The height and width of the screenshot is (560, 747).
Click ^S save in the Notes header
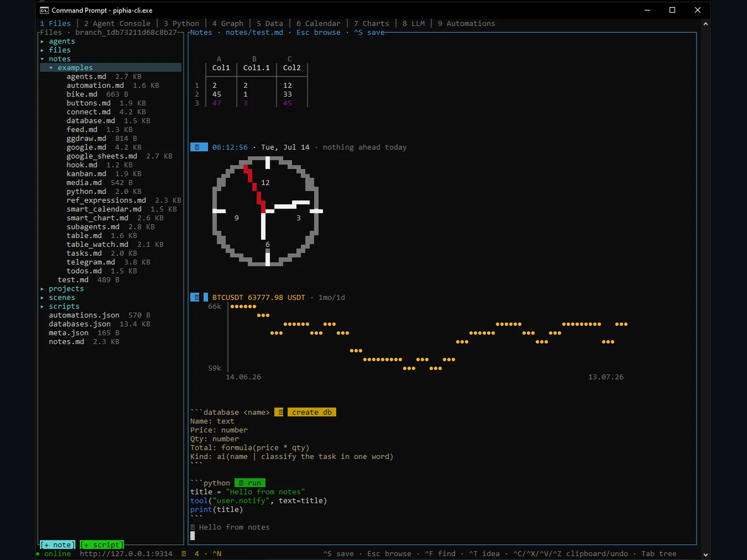[369, 33]
